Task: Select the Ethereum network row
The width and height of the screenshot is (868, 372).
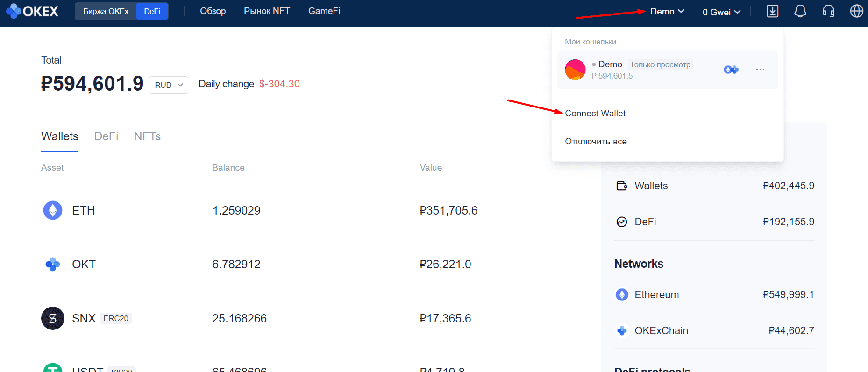Action: pos(715,294)
